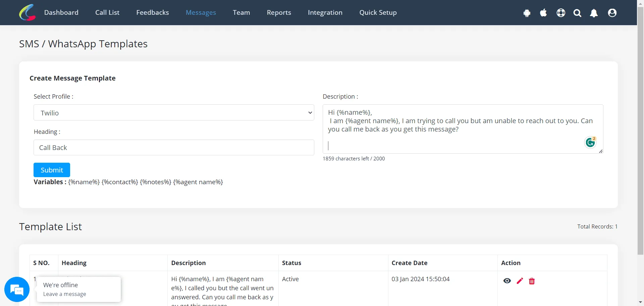Open the notifications bell

594,13
